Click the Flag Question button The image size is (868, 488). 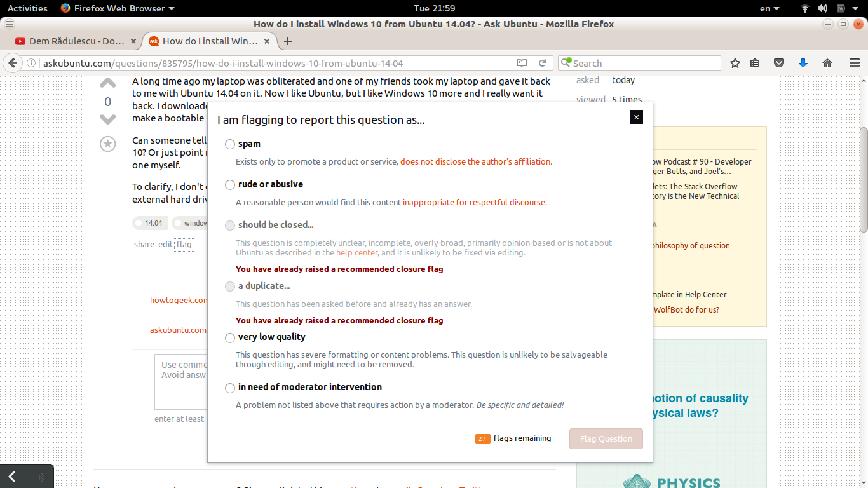tap(606, 438)
